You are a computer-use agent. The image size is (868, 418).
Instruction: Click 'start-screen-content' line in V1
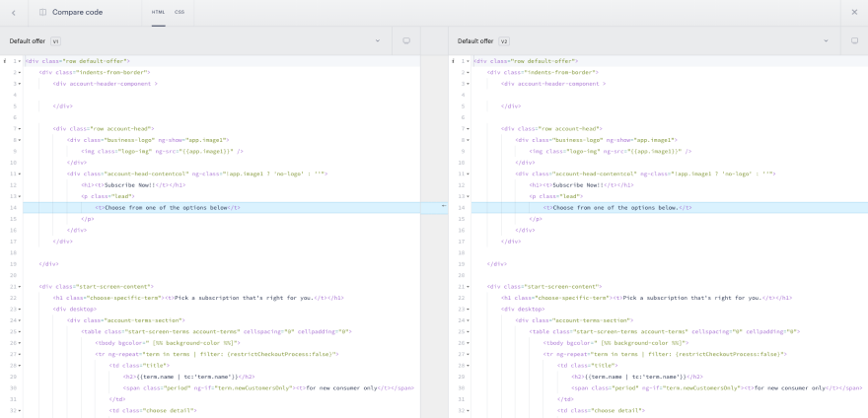97,286
